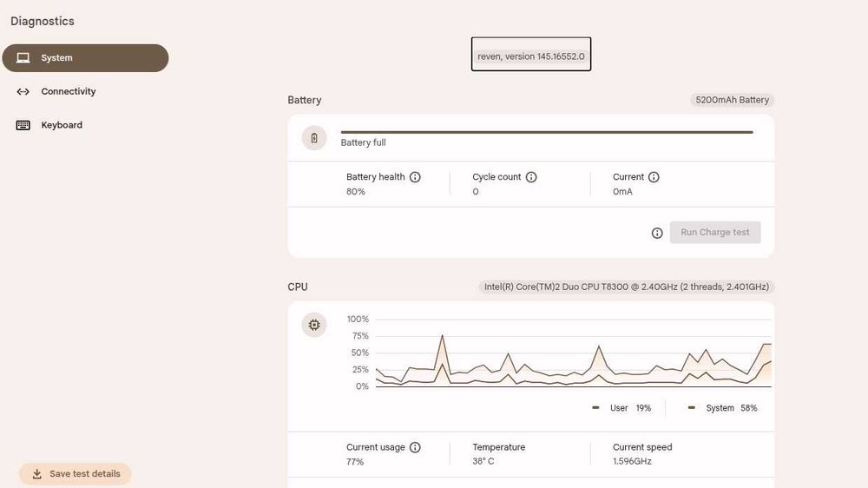868x488 pixels.
Task: Click the CPU chip icon
Action: point(314,326)
